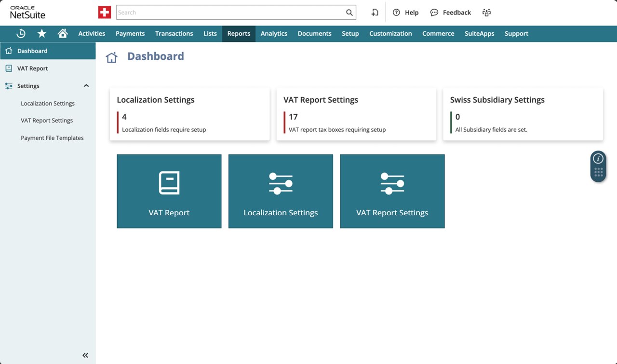Click inside the Search input field
Viewport: 617px width, 364px height.
click(x=230, y=13)
